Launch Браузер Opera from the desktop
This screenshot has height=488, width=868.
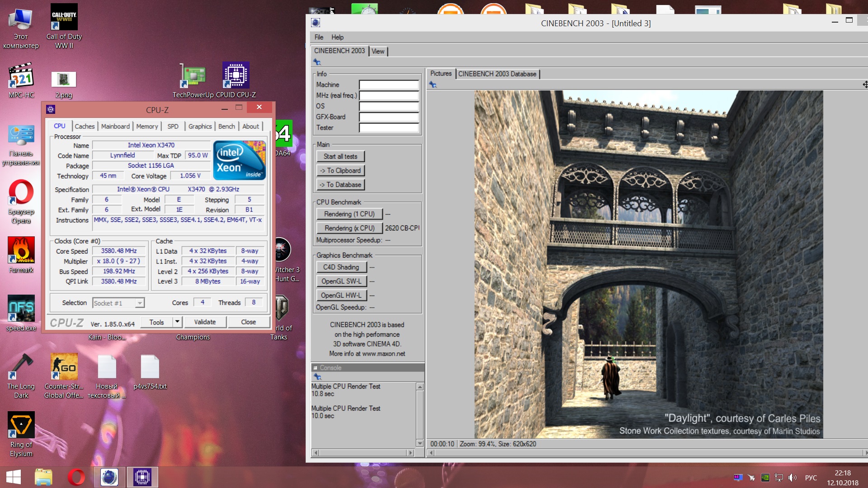click(21, 202)
